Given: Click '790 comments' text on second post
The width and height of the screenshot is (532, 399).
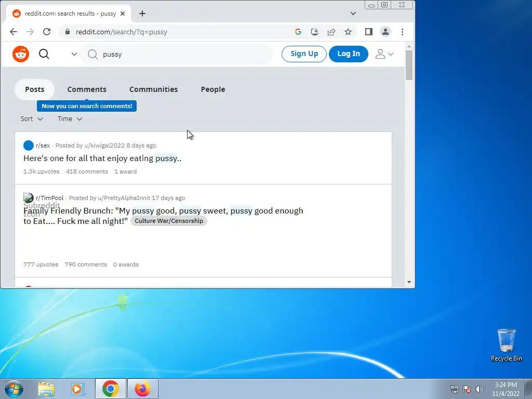Looking at the screenshot, I should click(86, 264).
